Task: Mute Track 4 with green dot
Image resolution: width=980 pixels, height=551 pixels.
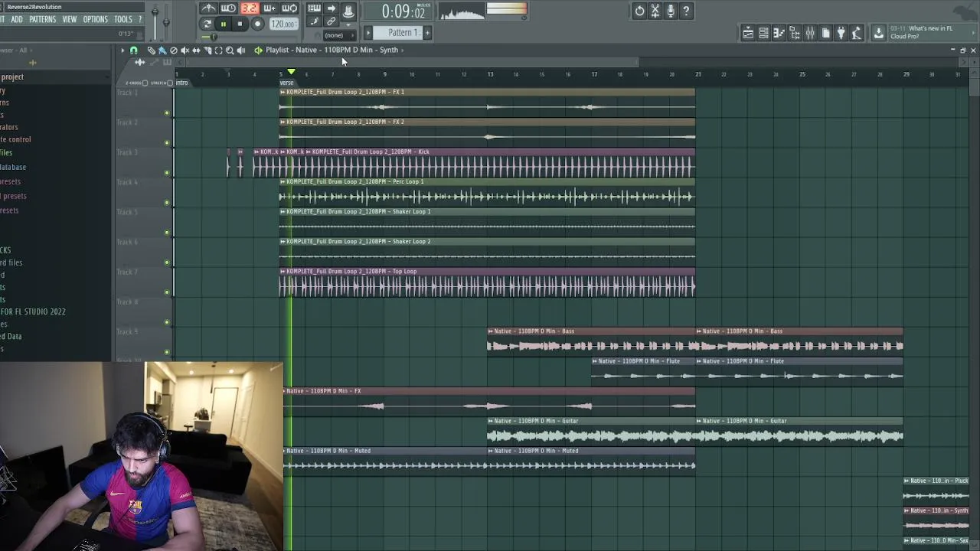Action: 167,203
